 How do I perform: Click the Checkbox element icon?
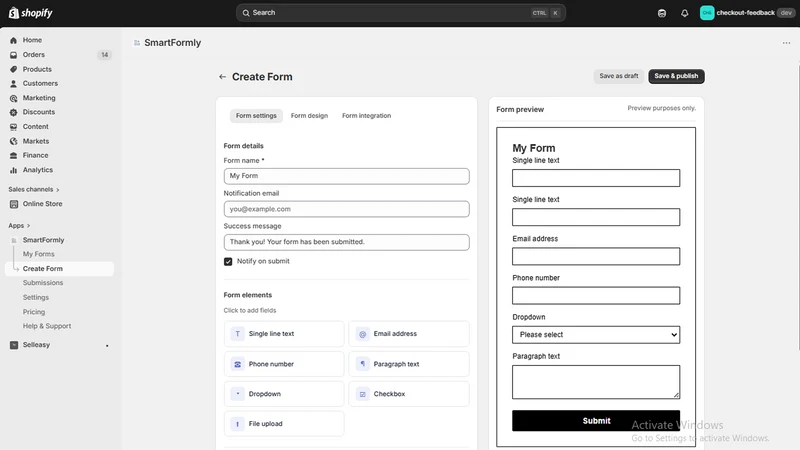coord(362,394)
